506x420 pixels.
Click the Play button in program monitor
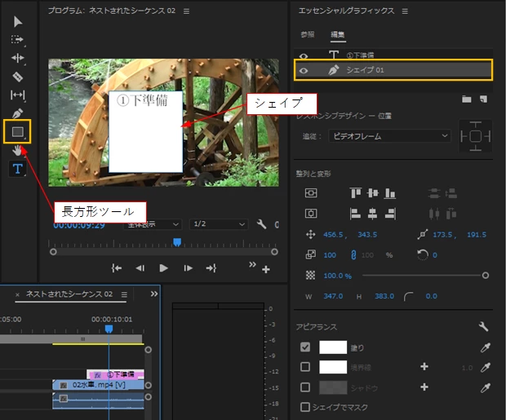(163, 268)
